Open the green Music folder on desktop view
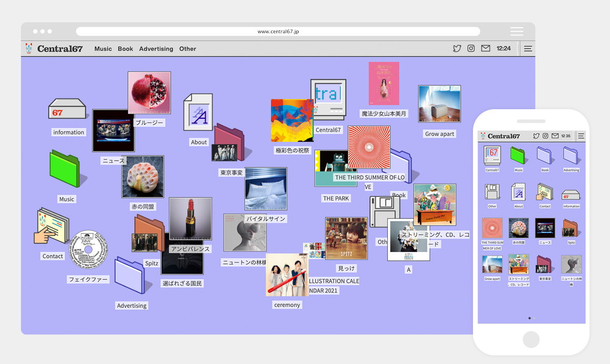Screen dimensions: 610x364 click(x=66, y=168)
